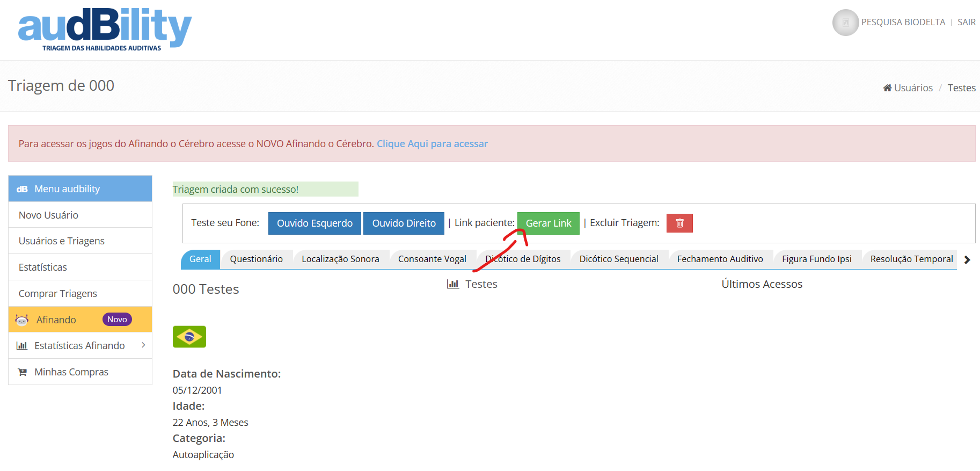Click the Brazil flag icon
The width and height of the screenshot is (980, 471).
click(189, 337)
